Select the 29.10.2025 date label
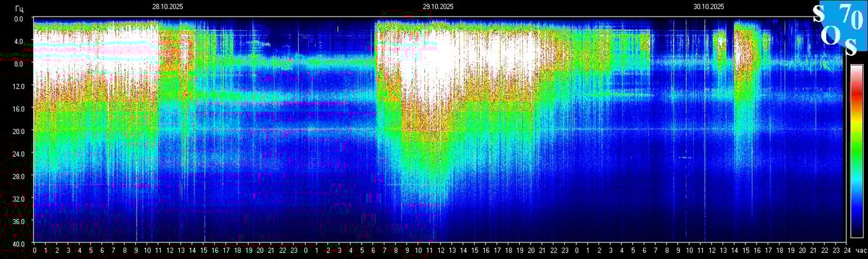This screenshot has width=868, height=259. pos(438,6)
